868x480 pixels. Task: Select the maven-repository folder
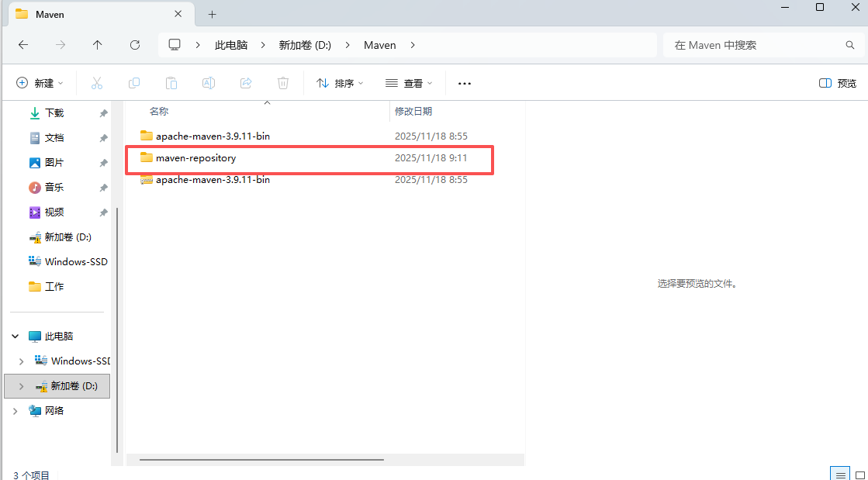(195, 158)
